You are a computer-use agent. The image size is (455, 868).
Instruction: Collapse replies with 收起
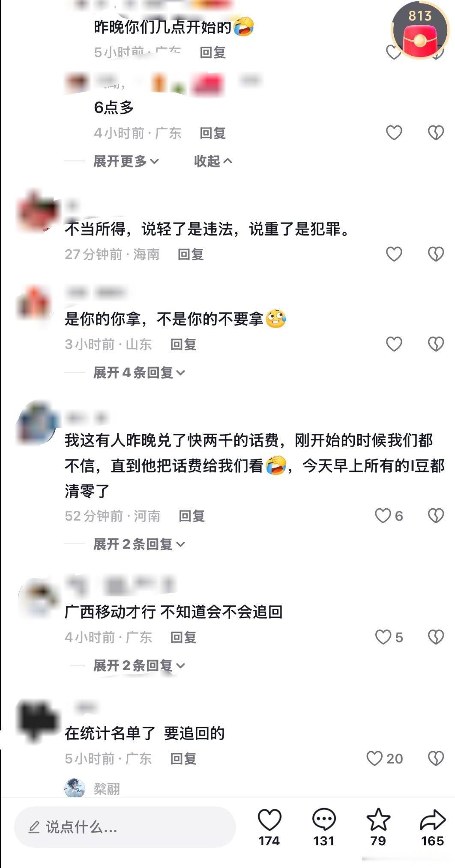pyautogui.click(x=213, y=161)
